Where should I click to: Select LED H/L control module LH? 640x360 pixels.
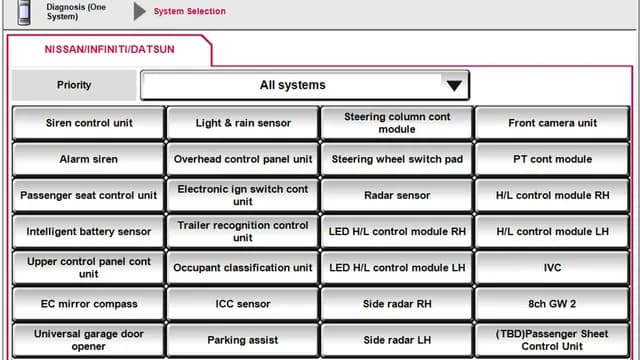pos(397,268)
